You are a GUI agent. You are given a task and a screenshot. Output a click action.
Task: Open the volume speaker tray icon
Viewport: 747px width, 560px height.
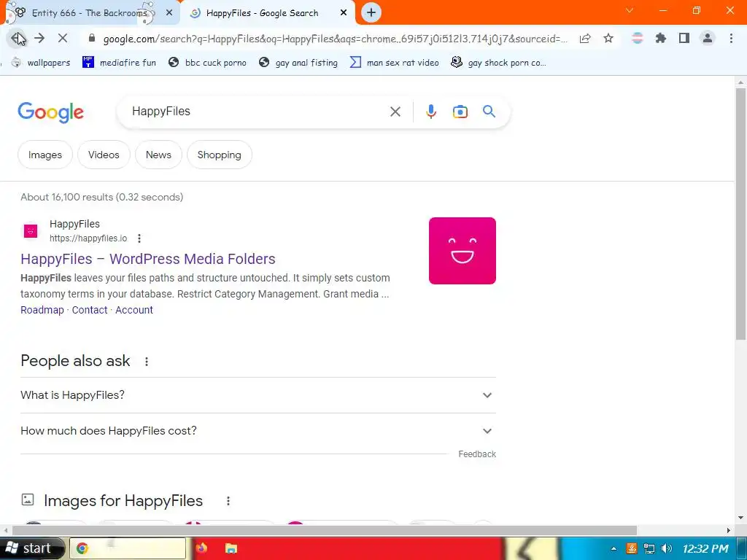(667, 548)
